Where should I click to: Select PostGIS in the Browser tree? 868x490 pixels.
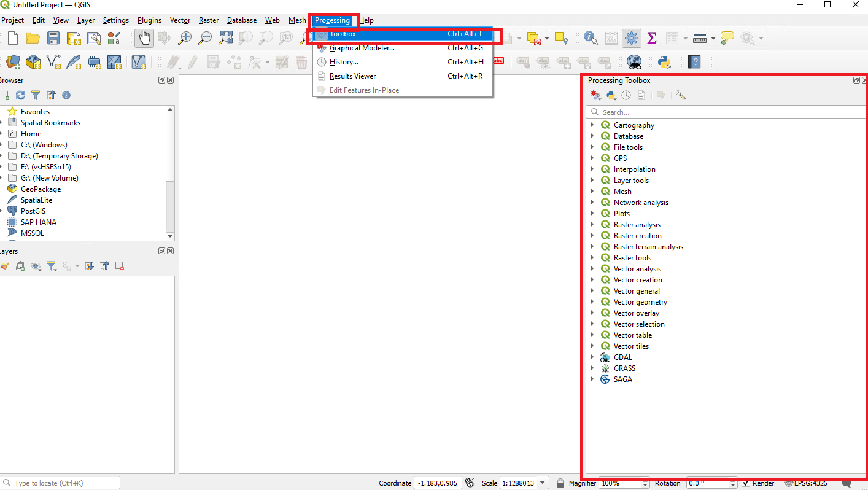tap(33, 211)
